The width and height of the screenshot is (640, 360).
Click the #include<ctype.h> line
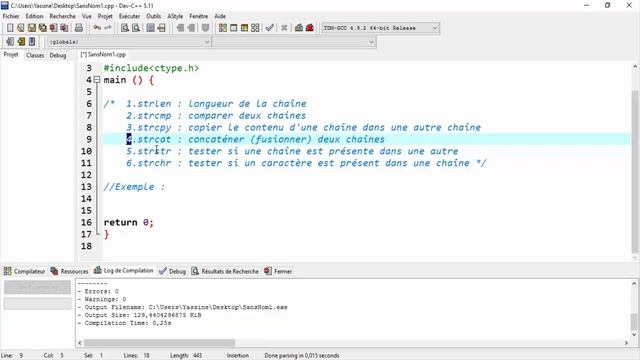151,68
